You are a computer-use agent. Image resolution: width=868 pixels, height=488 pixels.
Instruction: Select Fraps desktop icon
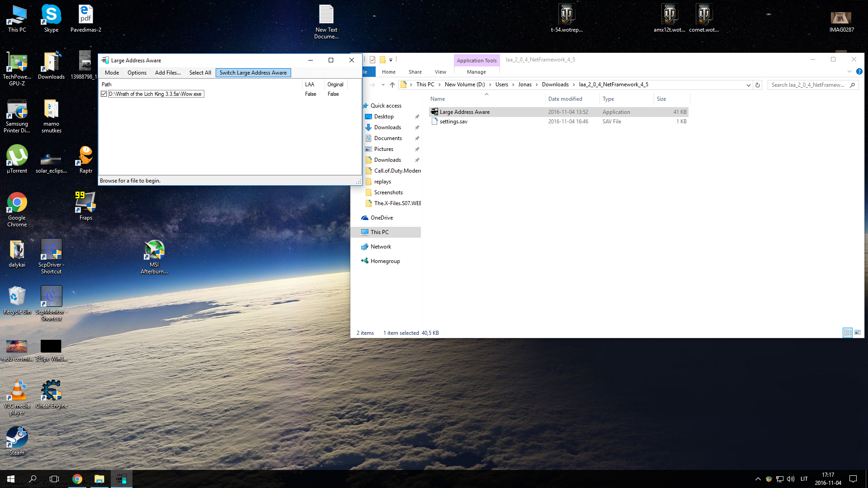point(85,206)
